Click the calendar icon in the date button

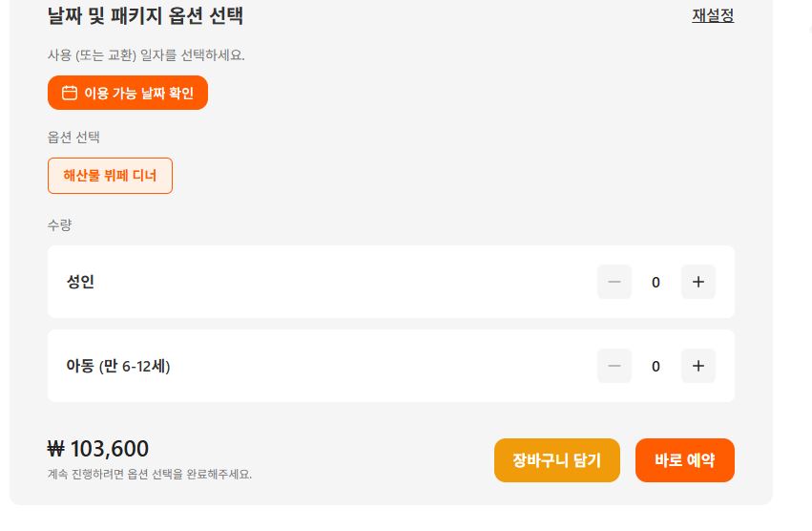click(x=70, y=93)
